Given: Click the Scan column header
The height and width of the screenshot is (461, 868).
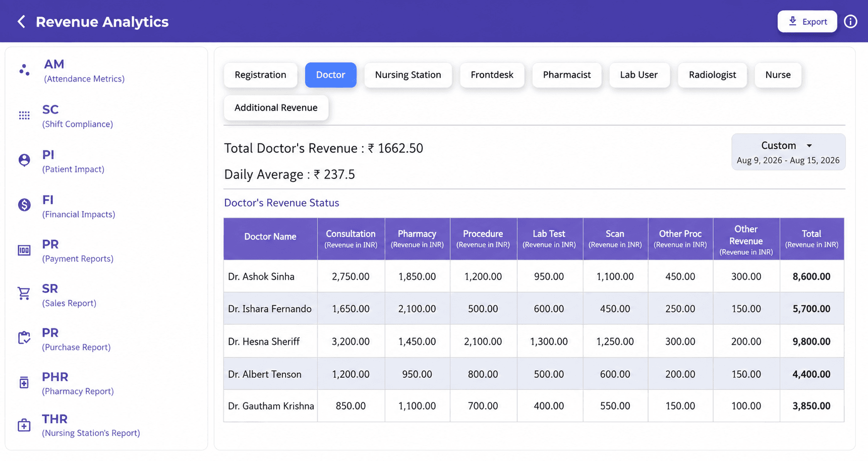Looking at the screenshot, I should point(615,239).
